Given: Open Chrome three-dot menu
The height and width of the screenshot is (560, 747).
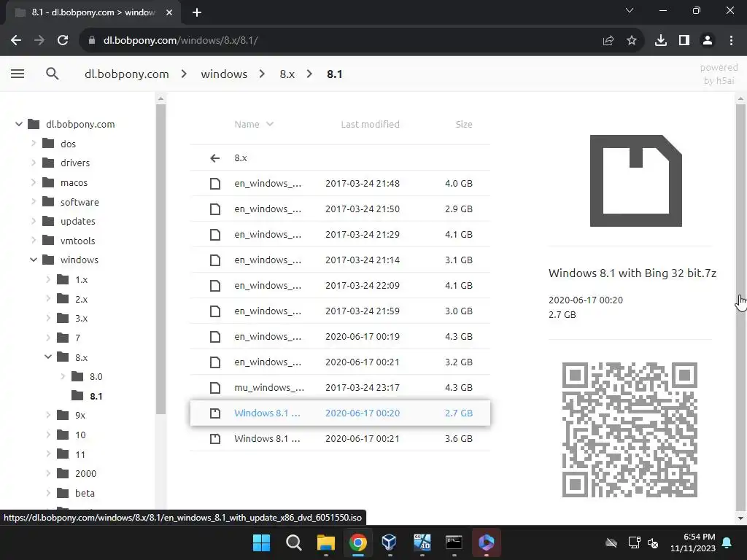Looking at the screenshot, I should (x=731, y=41).
